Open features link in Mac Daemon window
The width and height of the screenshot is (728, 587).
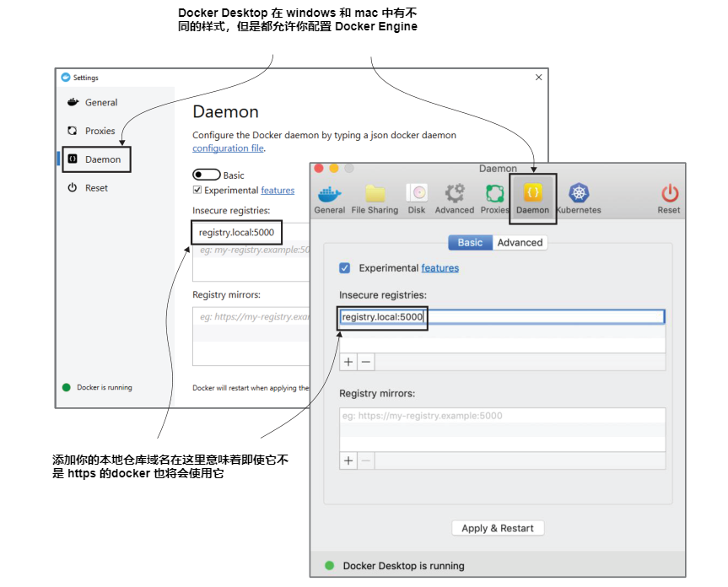pos(440,267)
